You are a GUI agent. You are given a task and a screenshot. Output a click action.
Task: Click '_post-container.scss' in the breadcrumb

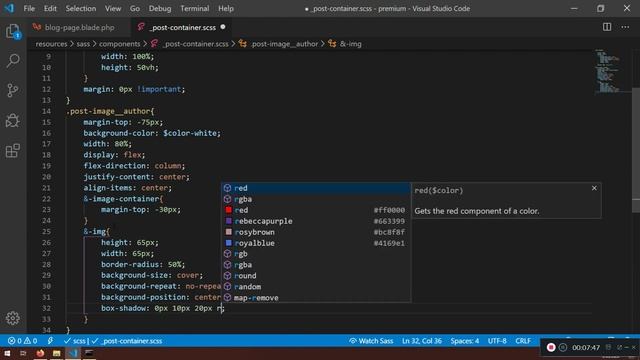[x=195, y=44]
